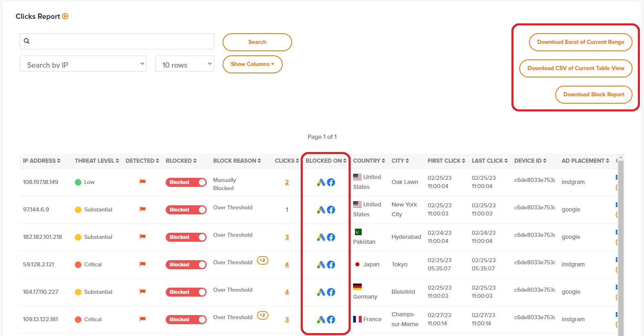Click the Facebook icon in the Hyderabad row
644x336 pixels.
pos(331,237)
